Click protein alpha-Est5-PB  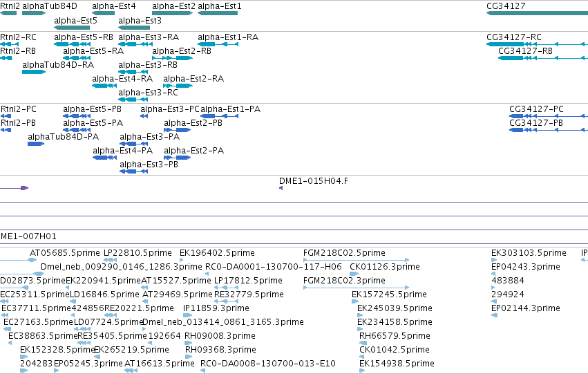pos(93,109)
